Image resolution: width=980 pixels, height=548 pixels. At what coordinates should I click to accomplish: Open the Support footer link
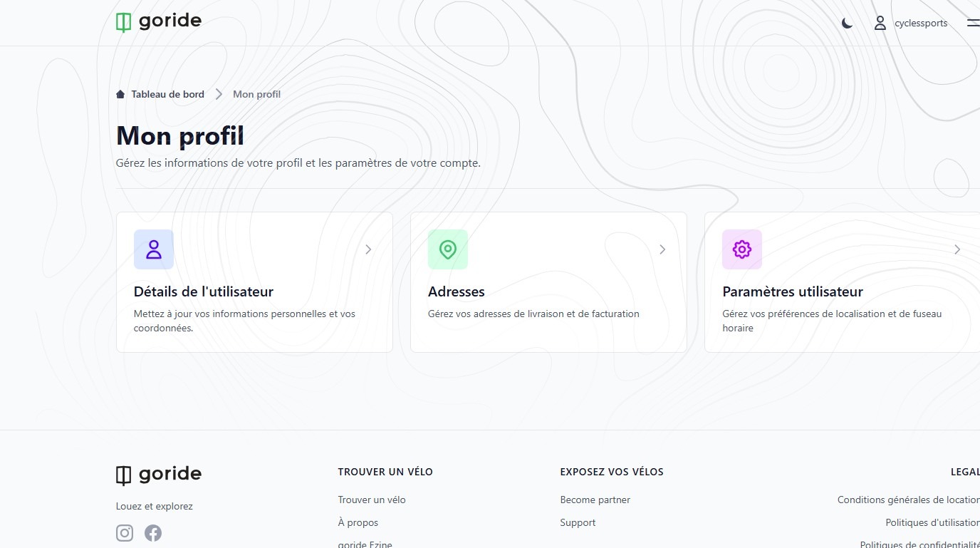(578, 522)
